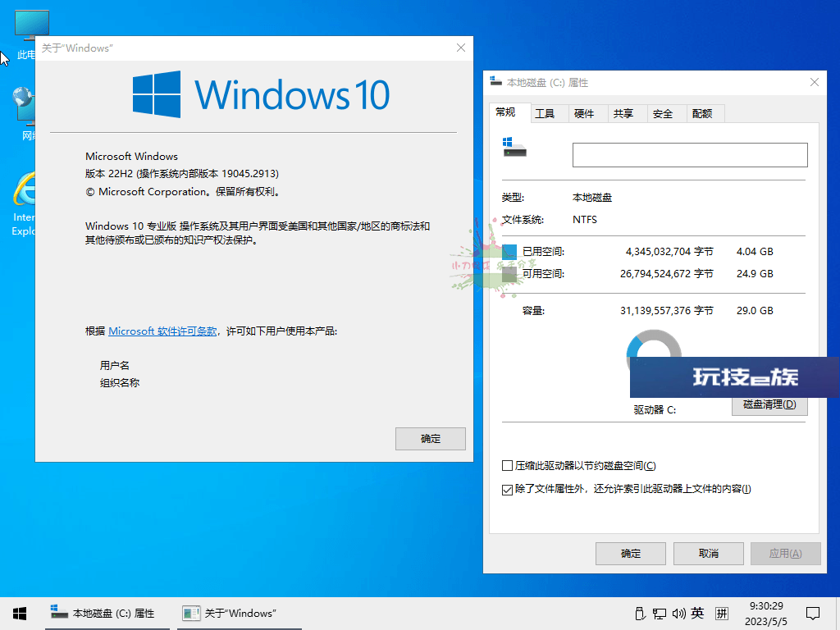Open the notification action center
Image resolution: width=840 pixels, height=630 pixels.
coord(813,614)
